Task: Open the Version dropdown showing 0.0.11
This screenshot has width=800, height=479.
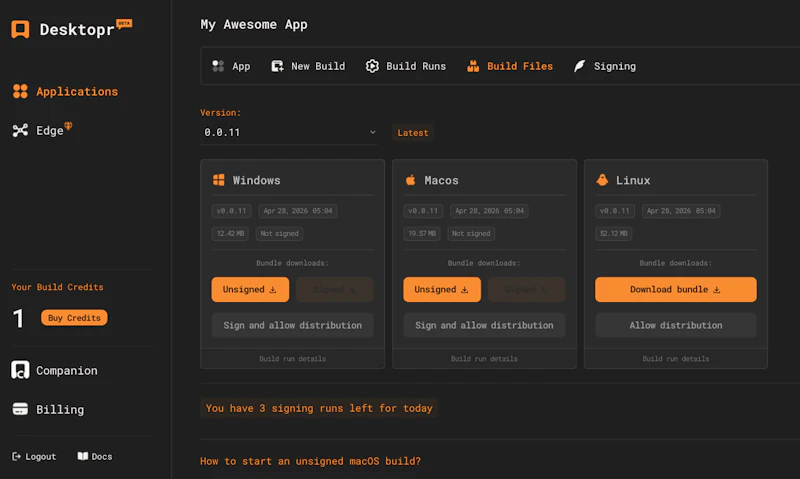Action: point(289,132)
